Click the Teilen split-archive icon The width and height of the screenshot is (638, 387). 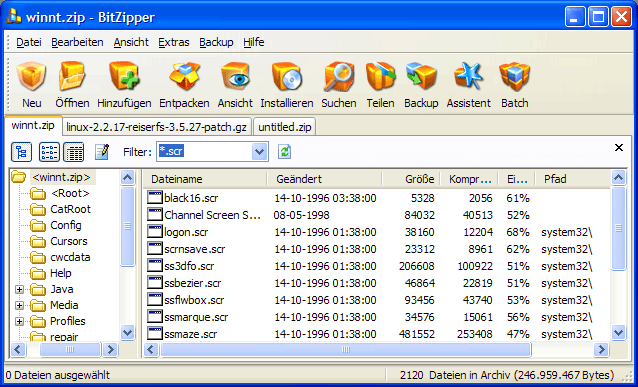click(380, 77)
